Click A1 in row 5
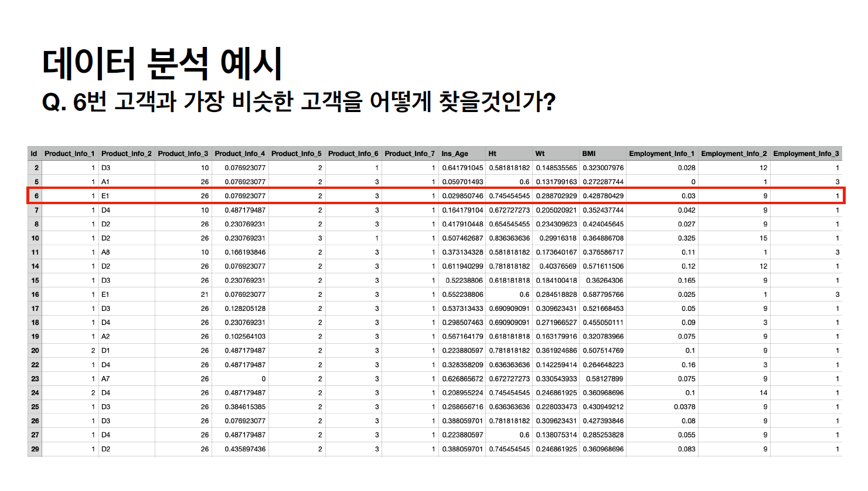 [105, 182]
